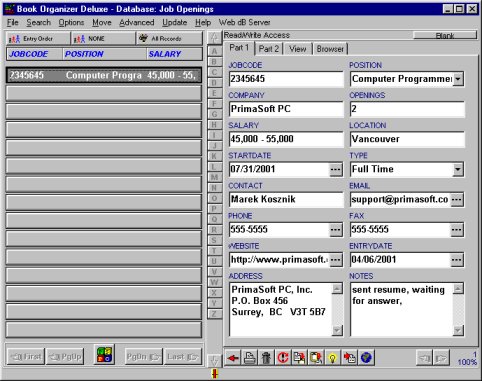Image resolution: width=482 pixels, height=381 pixels.
Task: Click the NONE sort button
Action: pyautogui.click(x=103, y=39)
